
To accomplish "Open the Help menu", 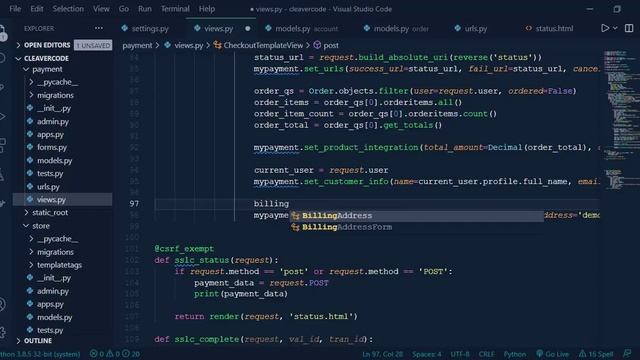I will pos(207,9).
